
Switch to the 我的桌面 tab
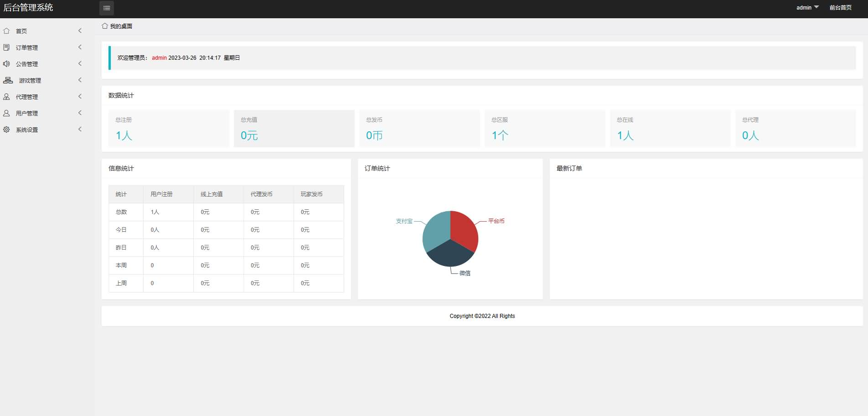point(121,26)
